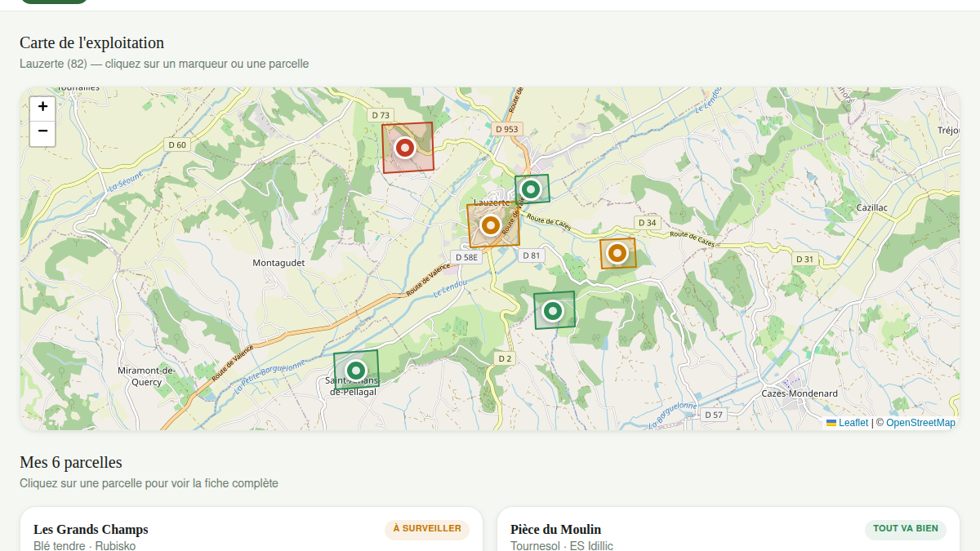Screen dimensions: 980x551
Task: Click the D 60 road sign
Action: click(177, 144)
